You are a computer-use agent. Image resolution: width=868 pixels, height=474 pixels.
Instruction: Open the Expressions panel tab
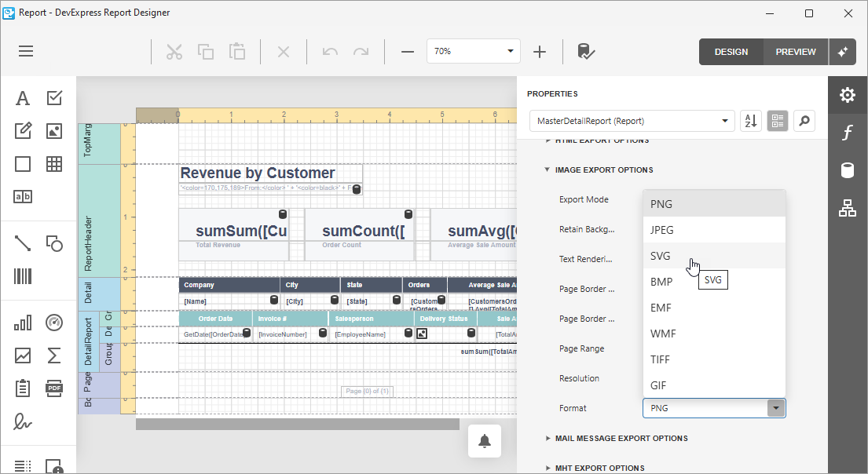click(847, 133)
